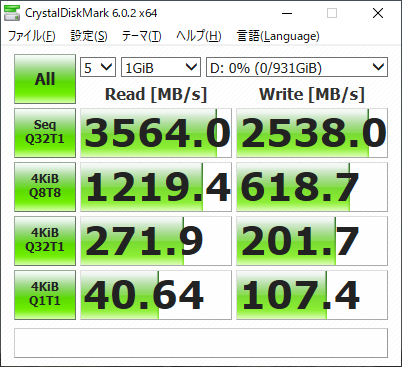Start the 4KiB Q1T1 test

[x=45, y=295]
